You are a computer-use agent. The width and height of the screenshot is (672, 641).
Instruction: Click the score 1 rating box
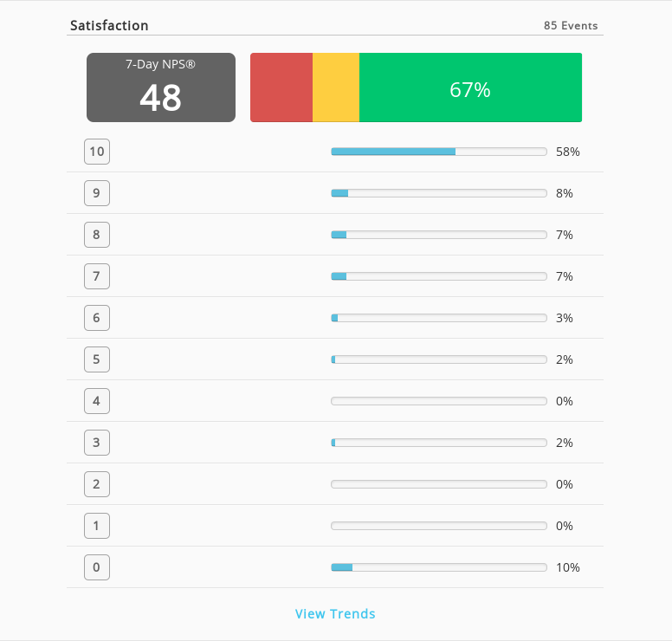pyautogui.click(x=97, y=526)
